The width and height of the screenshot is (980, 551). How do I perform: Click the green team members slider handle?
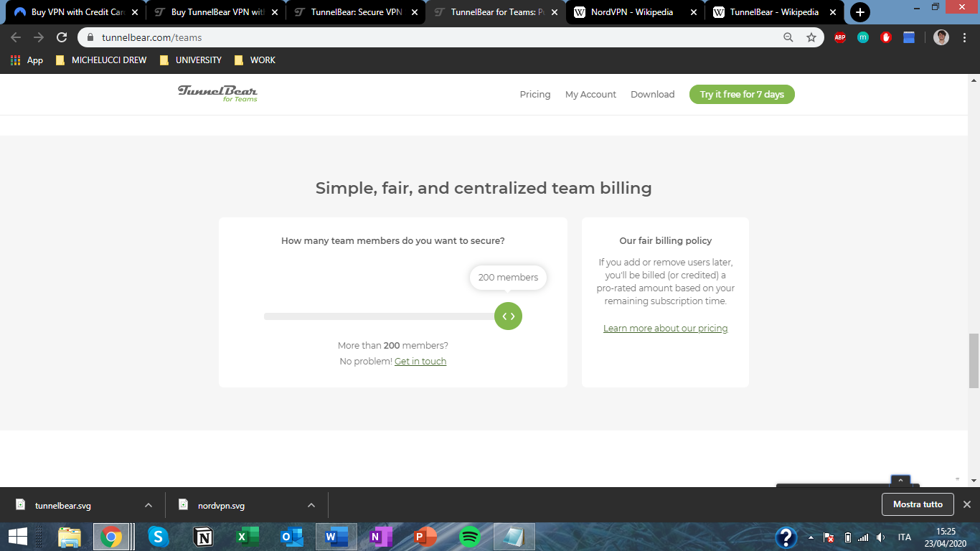pos(508,316)
